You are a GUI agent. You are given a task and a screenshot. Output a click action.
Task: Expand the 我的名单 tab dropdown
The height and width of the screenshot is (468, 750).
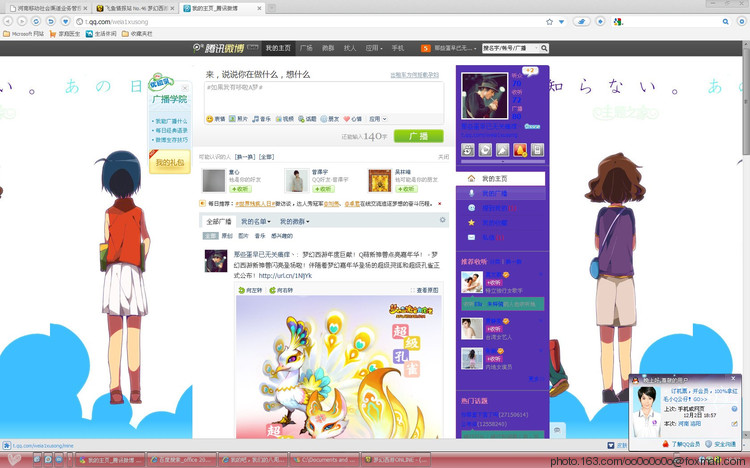(x=255, y=222)
